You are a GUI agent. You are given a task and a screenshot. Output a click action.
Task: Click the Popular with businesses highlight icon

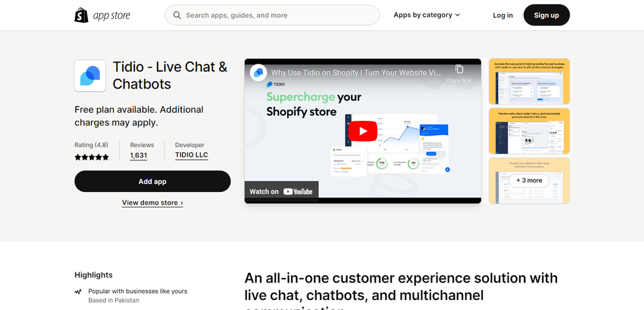click(x=78, y=292)
